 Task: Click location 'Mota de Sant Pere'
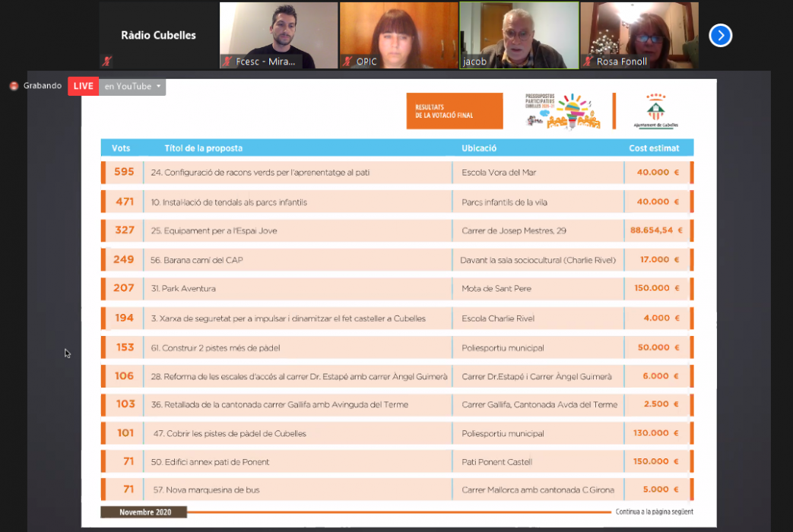496,288
